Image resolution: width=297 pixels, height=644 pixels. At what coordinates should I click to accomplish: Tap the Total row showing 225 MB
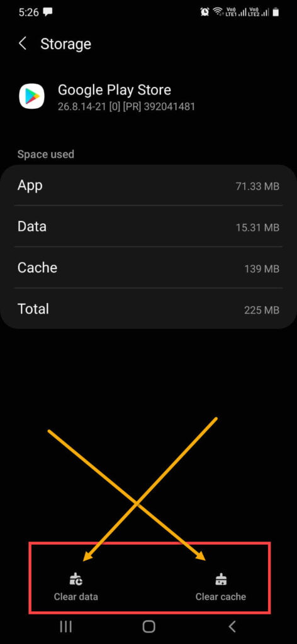(x=148, y=309)
